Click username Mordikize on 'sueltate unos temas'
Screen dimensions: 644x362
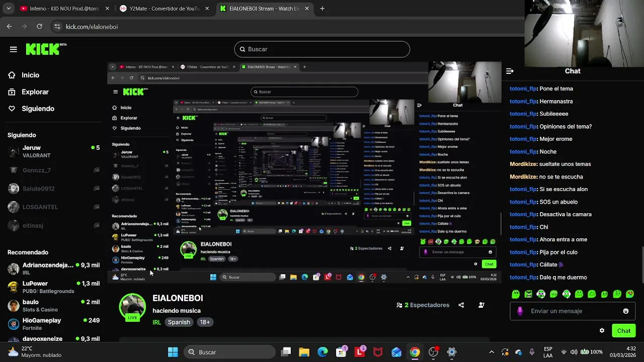coord(523,164)
